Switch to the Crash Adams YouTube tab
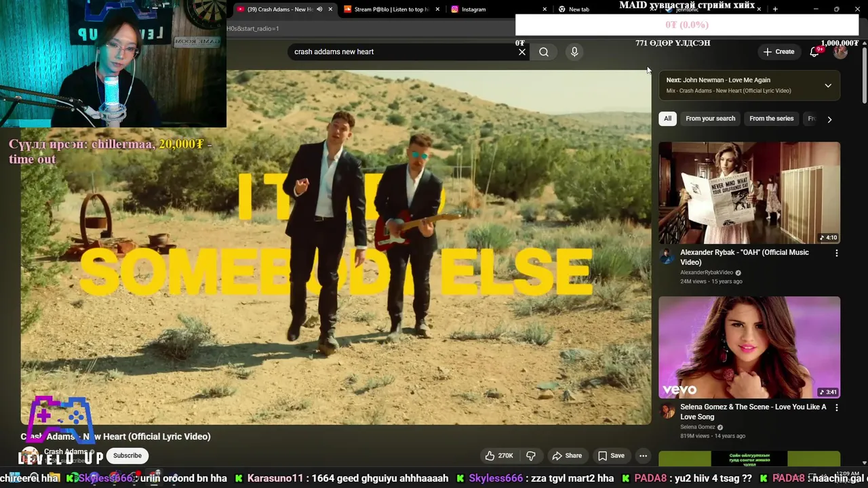This screenshot has height=488, width=868. (279, 9)
